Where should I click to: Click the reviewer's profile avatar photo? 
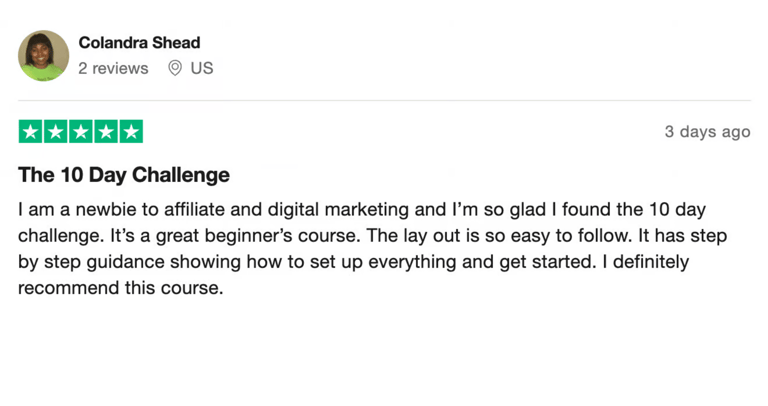44,56
